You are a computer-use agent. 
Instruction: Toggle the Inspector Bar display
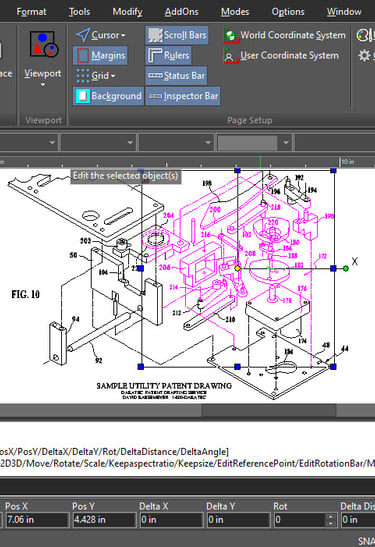[183, 96]
